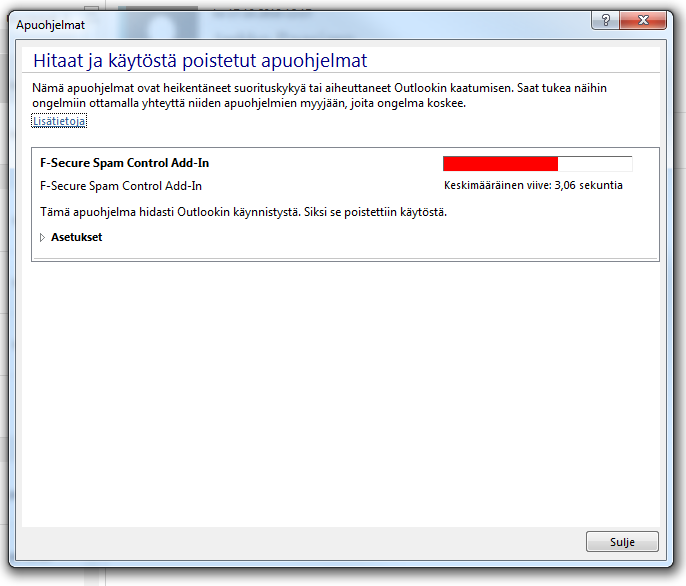Screen dimensions: 686x586
Task: Click the Apuohjelmat window title
Action: pos(50,25)
